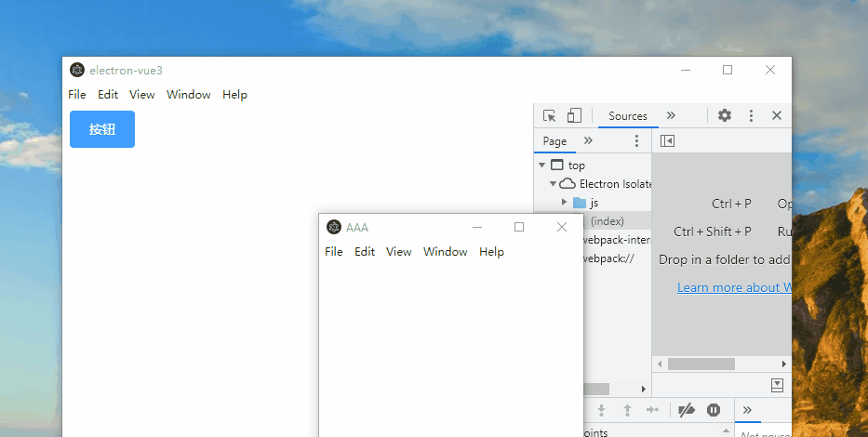Click the editor pretty-print drawer icon
This screenshot has width=868, height=437.
coord(777,386)
